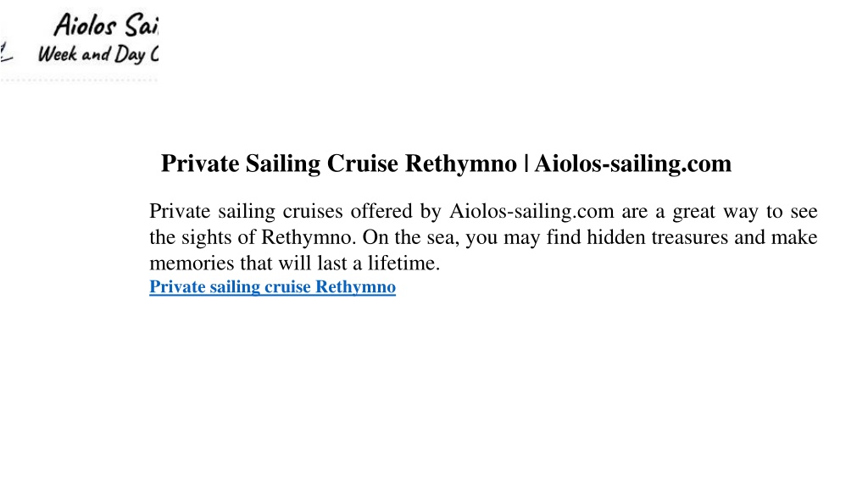Click the Aiolos Sailing logo title text

[106, 25]
